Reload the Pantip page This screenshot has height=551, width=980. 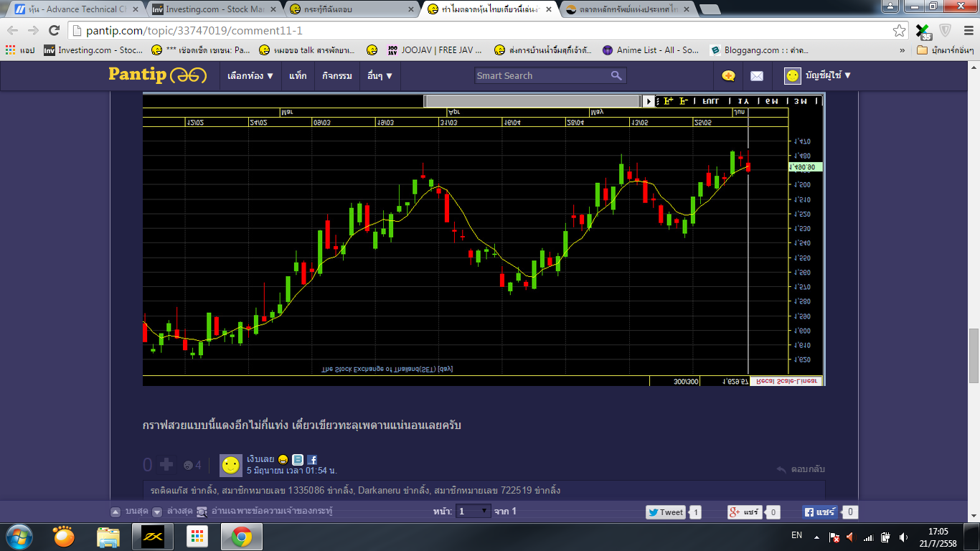pos(54,31)
